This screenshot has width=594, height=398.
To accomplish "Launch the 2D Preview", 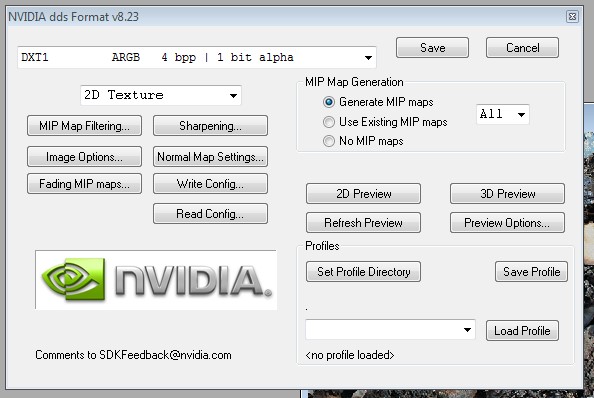I will click(363, 194).
